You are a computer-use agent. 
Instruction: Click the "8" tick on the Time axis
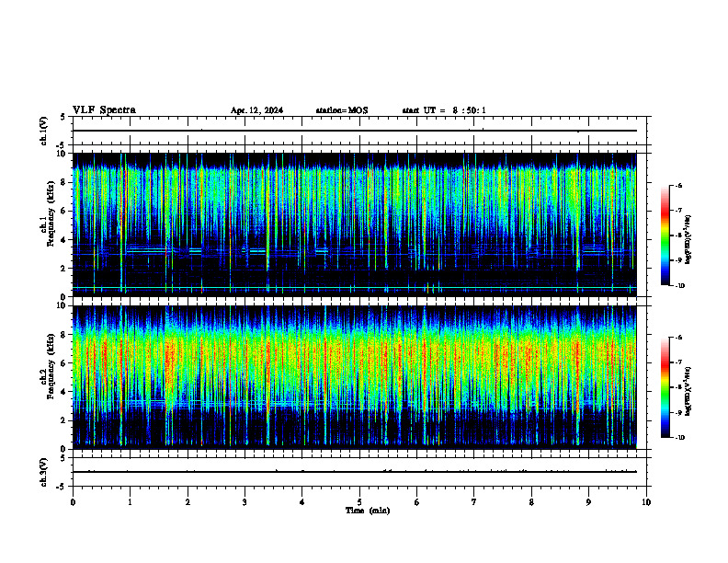tap(531, 502)
